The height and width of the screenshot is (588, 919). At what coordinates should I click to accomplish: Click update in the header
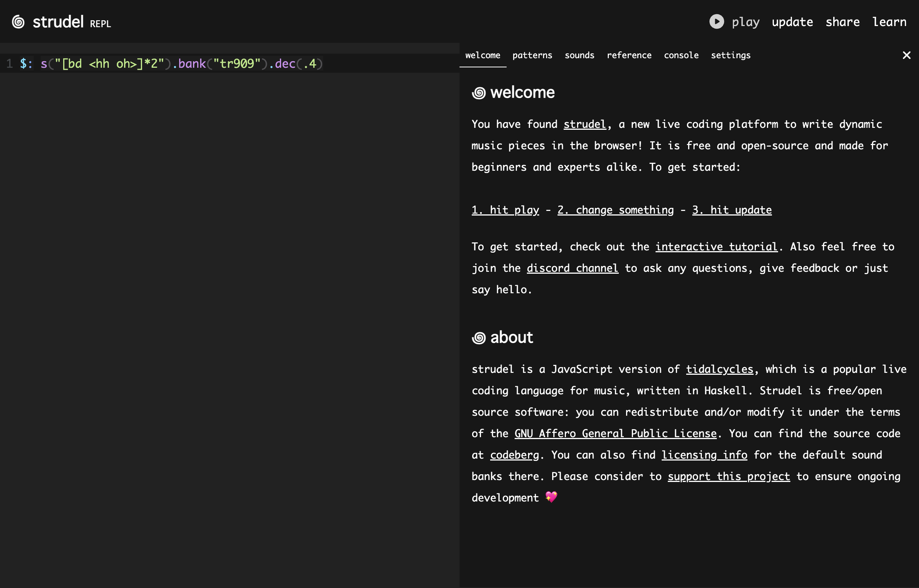[792, 22]
